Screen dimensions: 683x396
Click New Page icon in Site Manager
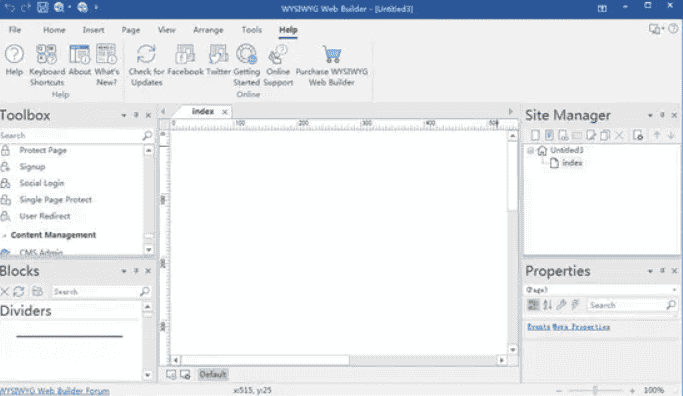535,135
